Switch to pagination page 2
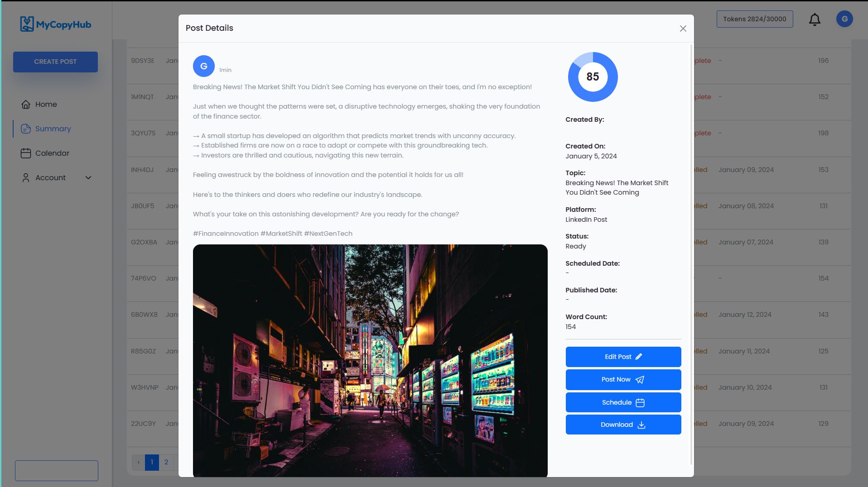The width and height of the screenshot is (868, 487). (166, 462)
